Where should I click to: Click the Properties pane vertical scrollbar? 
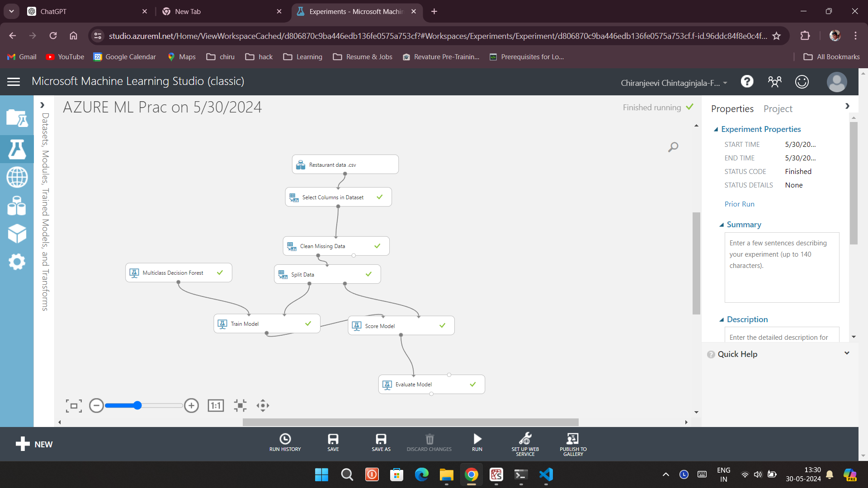[854, 183]
